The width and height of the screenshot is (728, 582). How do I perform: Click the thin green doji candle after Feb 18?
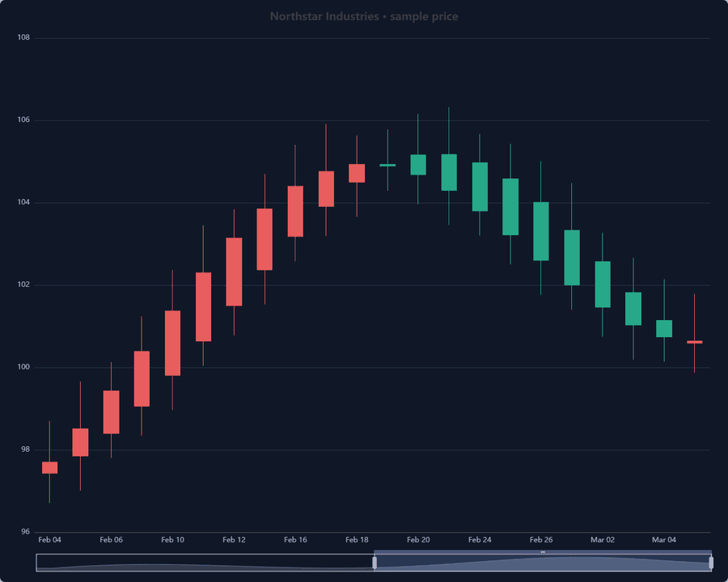click(x=387, y=165)
